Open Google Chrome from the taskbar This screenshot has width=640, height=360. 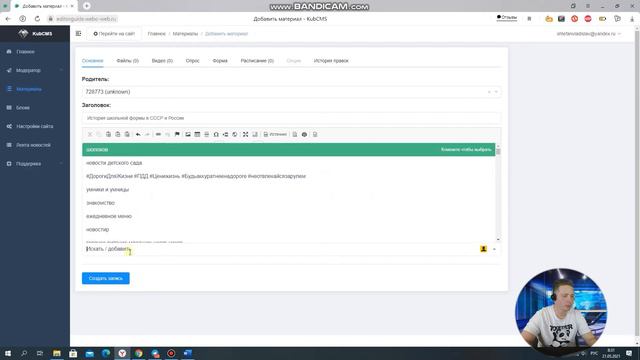[x=138, y=353]
